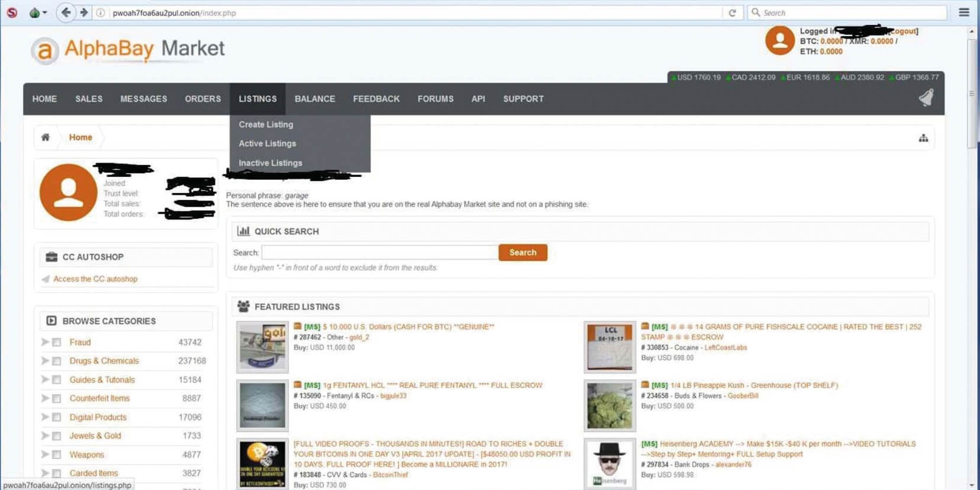Expand the Weapons category arrow

point(45,454)
